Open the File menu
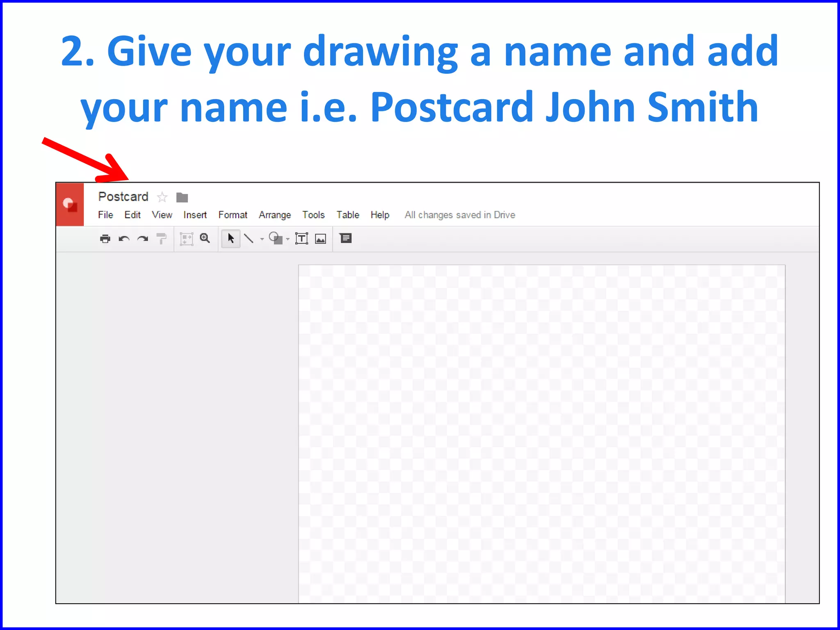 click(105, 215)
